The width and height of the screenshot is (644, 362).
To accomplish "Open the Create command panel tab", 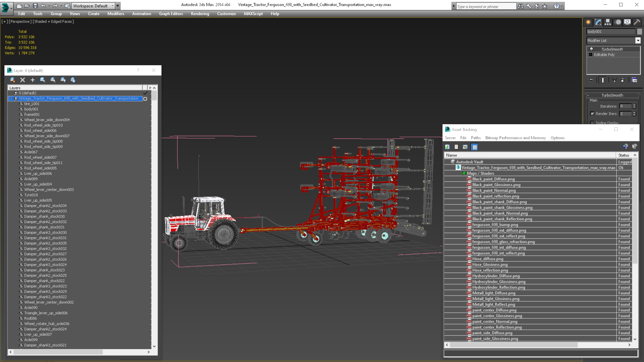I will tap(588, 22).
